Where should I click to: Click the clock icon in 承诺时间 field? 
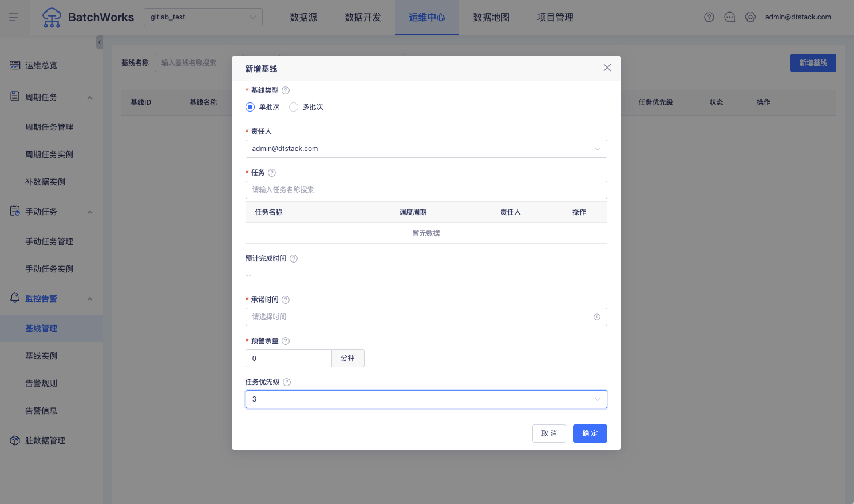tap(597, 317)
